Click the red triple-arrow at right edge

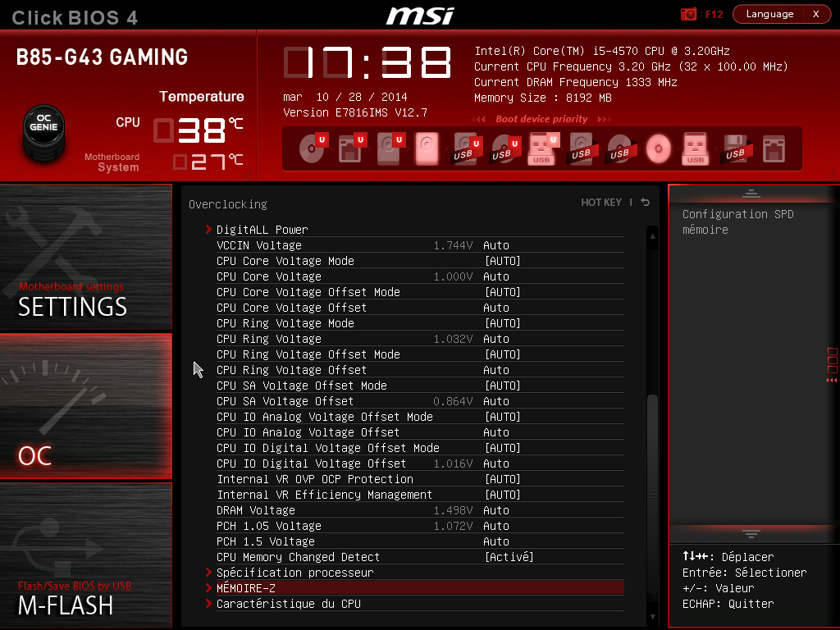pos(831,381)
